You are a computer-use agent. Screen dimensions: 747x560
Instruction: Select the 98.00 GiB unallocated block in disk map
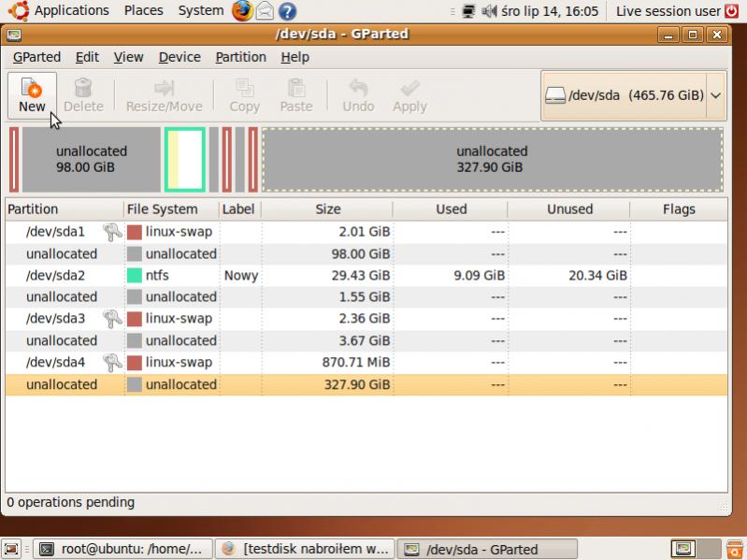pyautogui.click(x=92, y=159)
